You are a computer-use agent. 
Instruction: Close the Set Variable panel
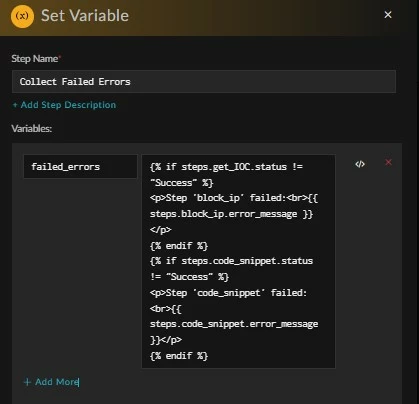388,15
